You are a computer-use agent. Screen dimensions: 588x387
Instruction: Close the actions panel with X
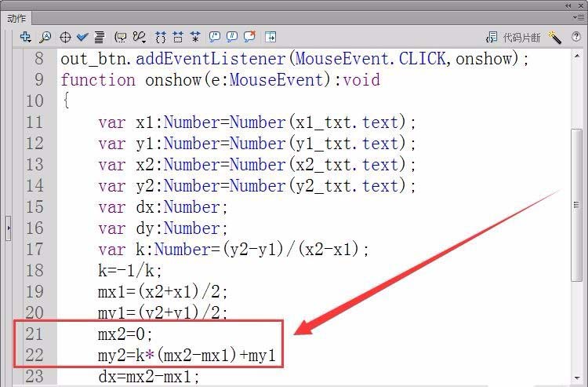click(x=580, y=5)
